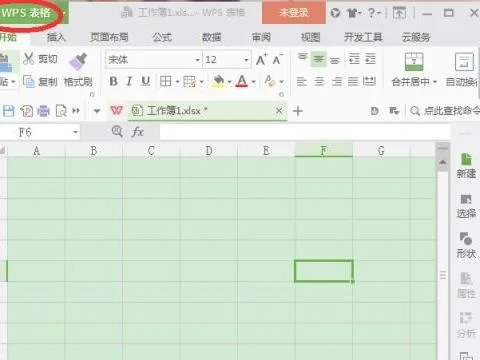Align text to top
Viewport: 480px width, 360px height.
point(302,58)
